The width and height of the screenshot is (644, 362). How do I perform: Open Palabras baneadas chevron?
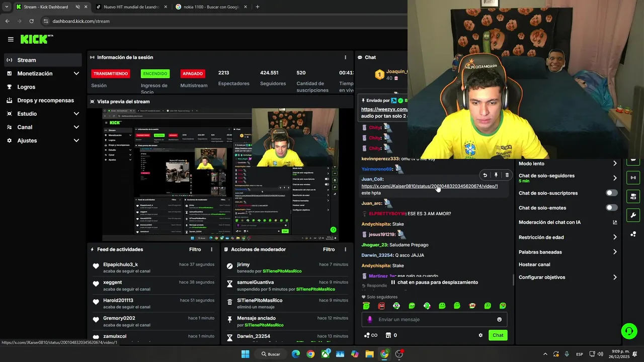615,252
